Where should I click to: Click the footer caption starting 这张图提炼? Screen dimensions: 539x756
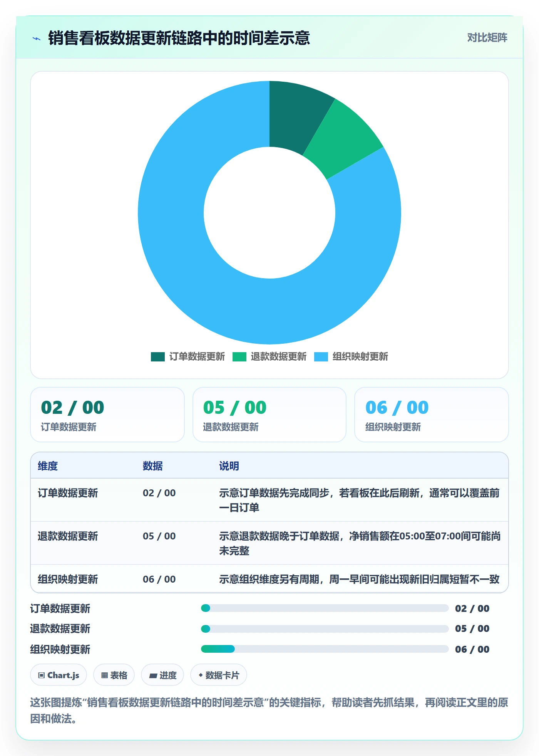(269, 711)
